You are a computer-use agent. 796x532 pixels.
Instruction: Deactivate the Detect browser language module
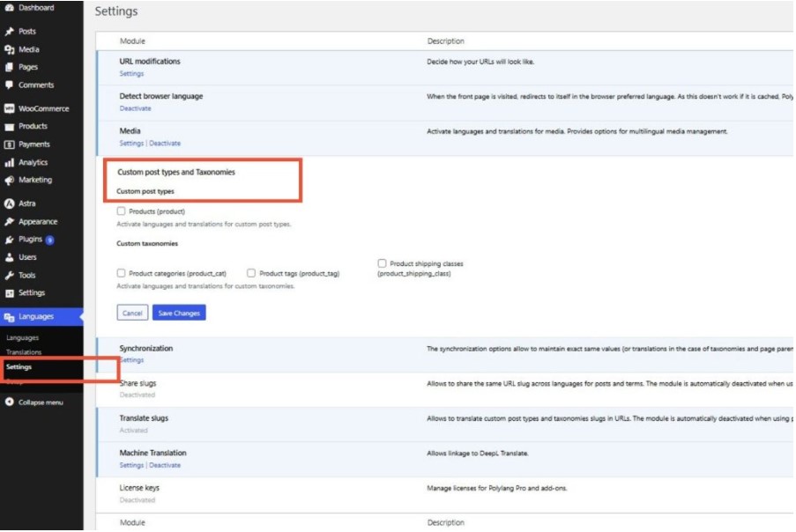pos(135,108)
